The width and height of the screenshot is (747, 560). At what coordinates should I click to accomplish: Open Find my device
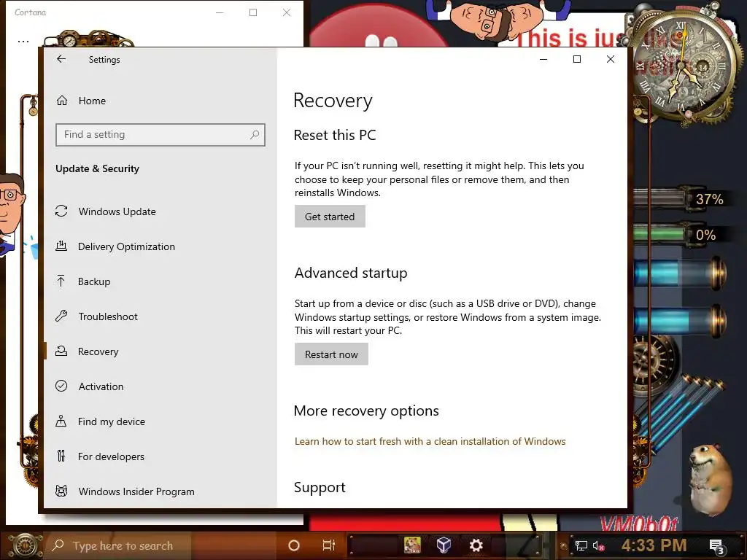pos(160,421)
